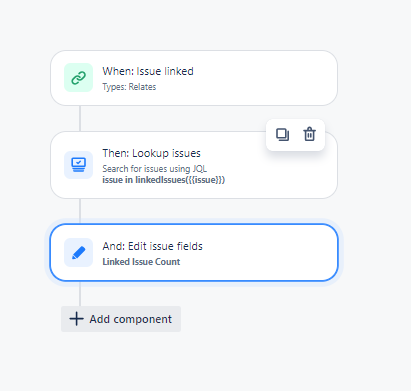Click the green chain-link trigger icon
411x391 pixels.
(x=78, y=78)
